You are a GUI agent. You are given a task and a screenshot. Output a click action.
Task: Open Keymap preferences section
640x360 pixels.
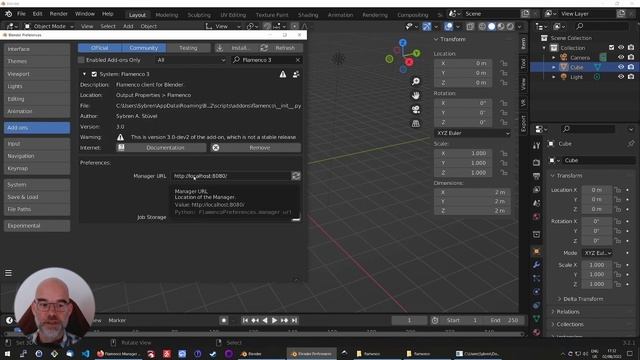[x=37, y=168]
